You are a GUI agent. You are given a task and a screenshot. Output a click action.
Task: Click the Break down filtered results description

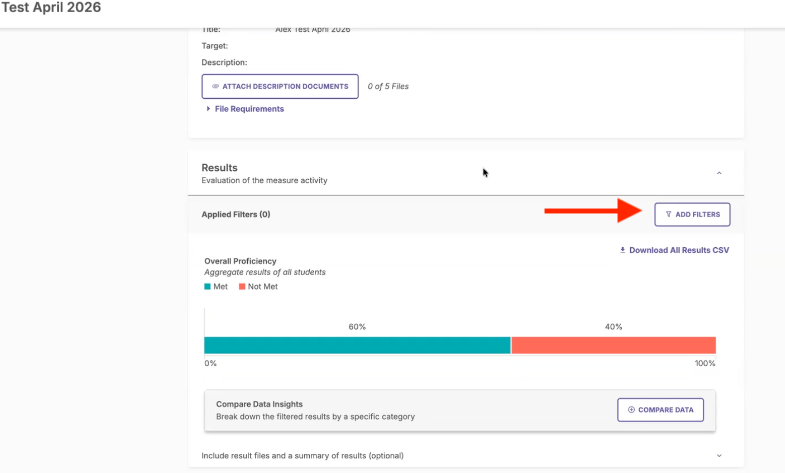click(315, 416)
